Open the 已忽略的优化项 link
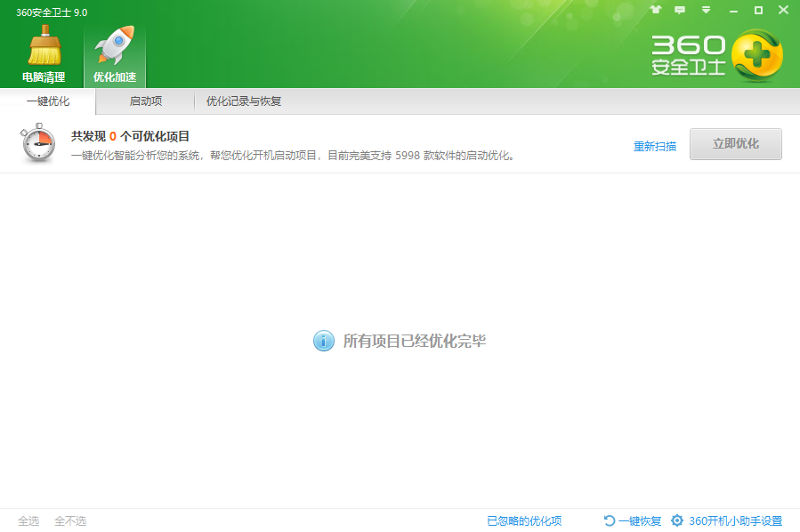 (x=524, y=521)
